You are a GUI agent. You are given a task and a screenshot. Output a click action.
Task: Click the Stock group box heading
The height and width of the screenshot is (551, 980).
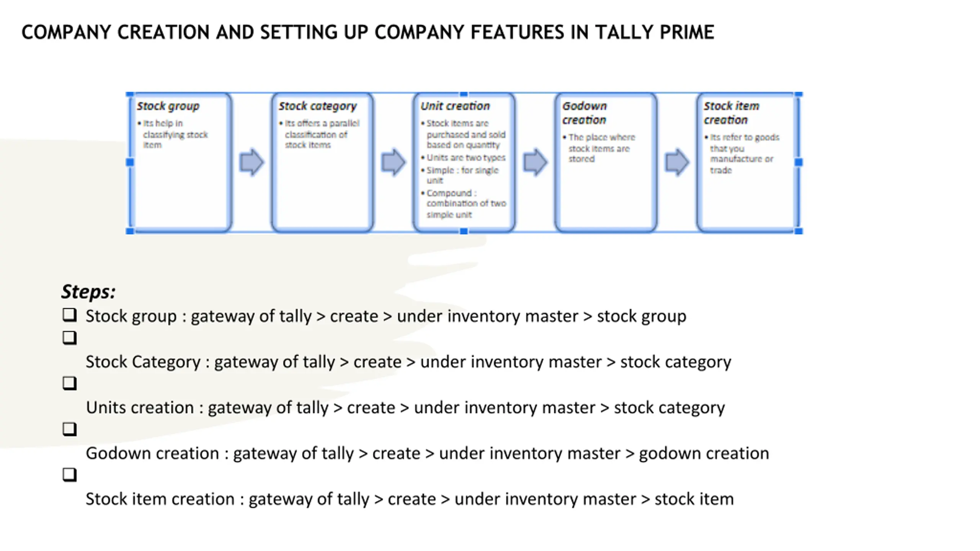(168, 106)
